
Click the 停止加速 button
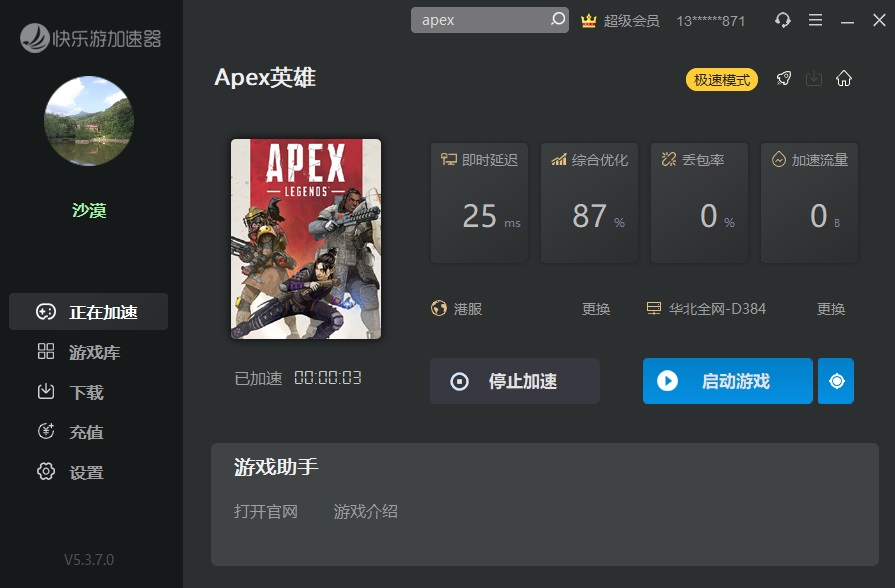click(515, 381)
